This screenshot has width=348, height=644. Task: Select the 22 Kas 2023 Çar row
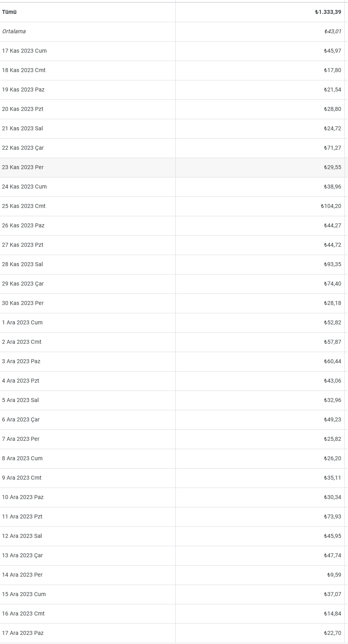(174, 148)
